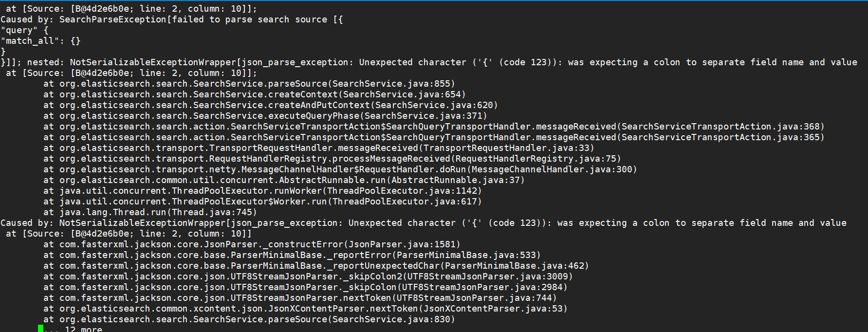868x332 pixels.
Task: Click the executeQueryPhase stack frame line
Action: coord(265,116)
